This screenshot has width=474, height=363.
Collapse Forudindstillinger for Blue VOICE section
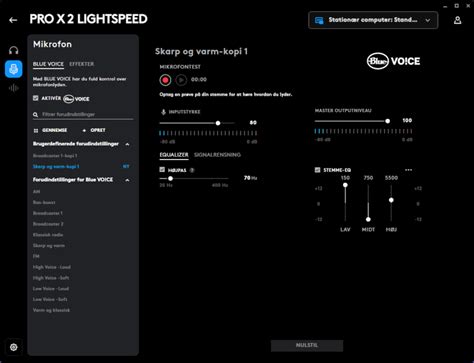pos(127,180)
